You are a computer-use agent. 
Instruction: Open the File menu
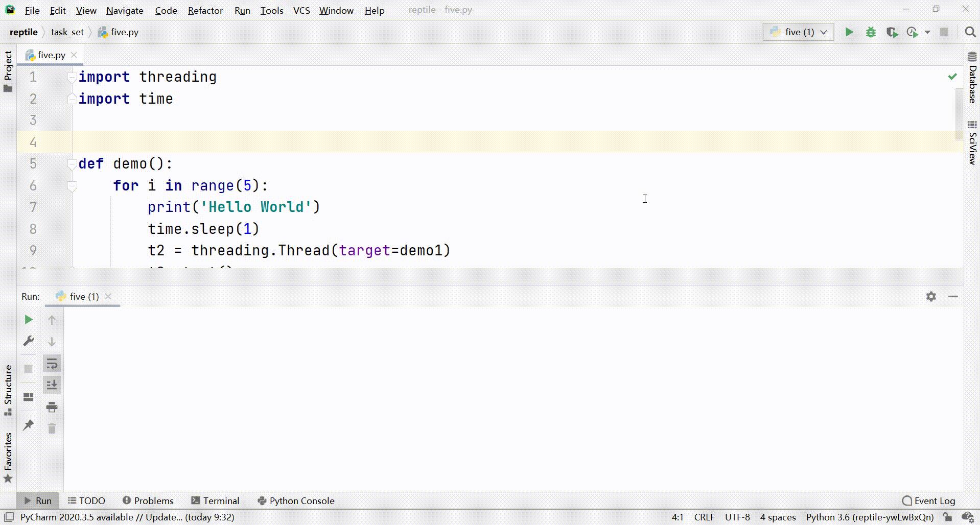click(32, 10)
